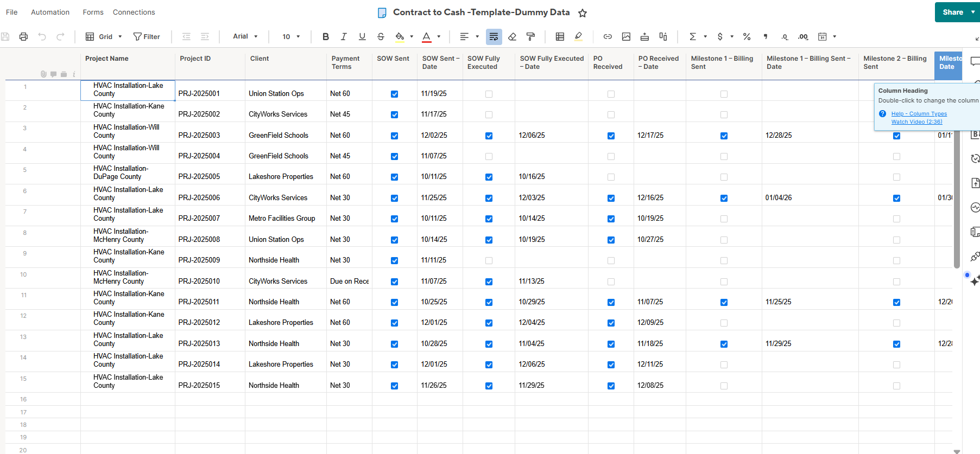Open the Automation menu
The image size is (980, 454).
50,12
